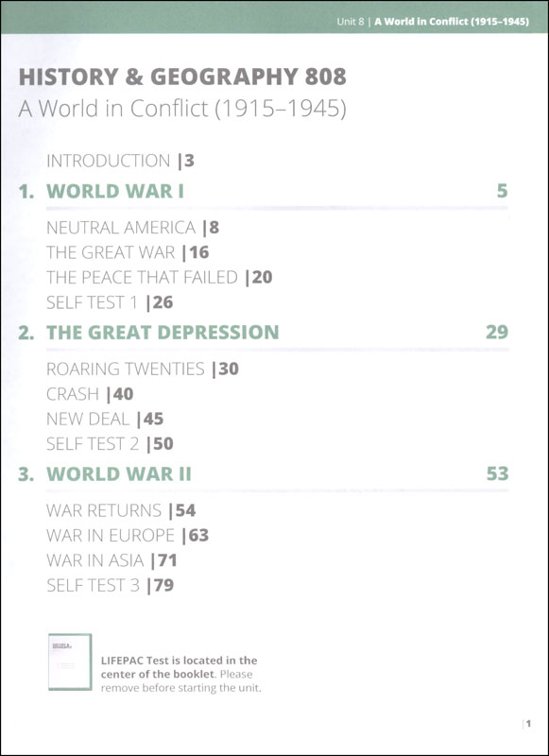Screen dimensions: 549x756
Task: Open THE GREAT WAR entry
Action: click(128, 252)
